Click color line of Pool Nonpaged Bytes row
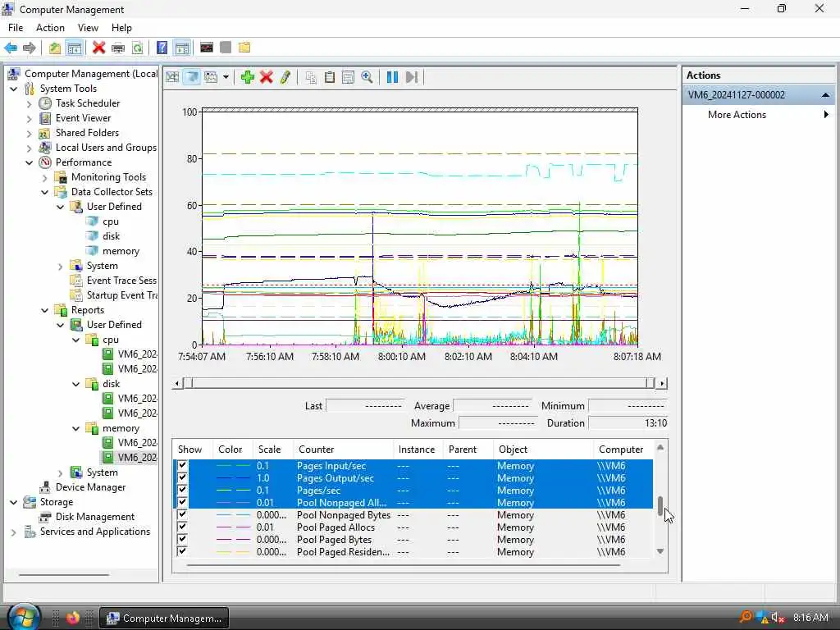Image resolution: width=840 pixels, height=630 pixels. pyautogui.click(x=233, y=515)
